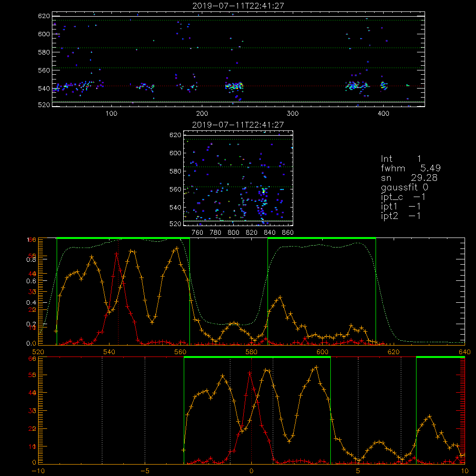476x476 pixels.
Task: Click the '640' x-axis label of profile plot
Action: (465, 352)
